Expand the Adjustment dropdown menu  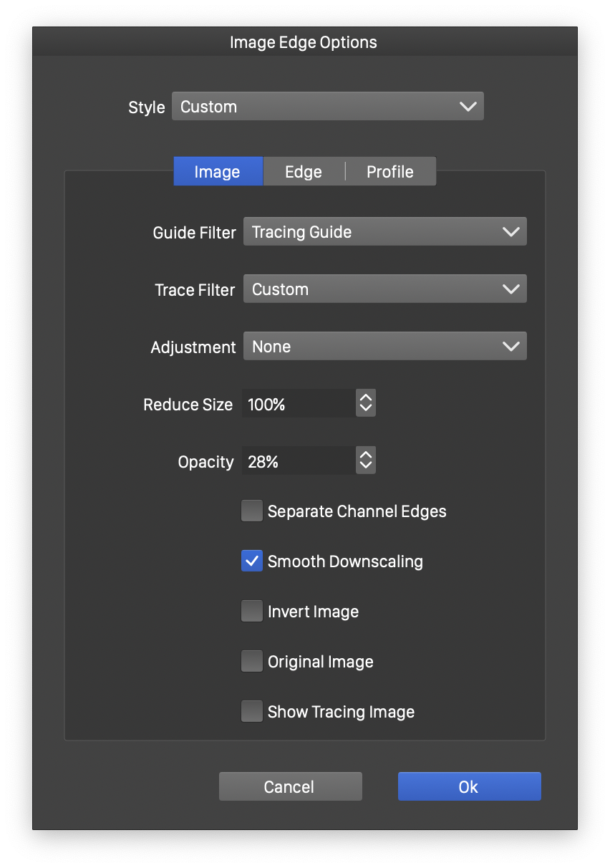[x=384, y=347]
